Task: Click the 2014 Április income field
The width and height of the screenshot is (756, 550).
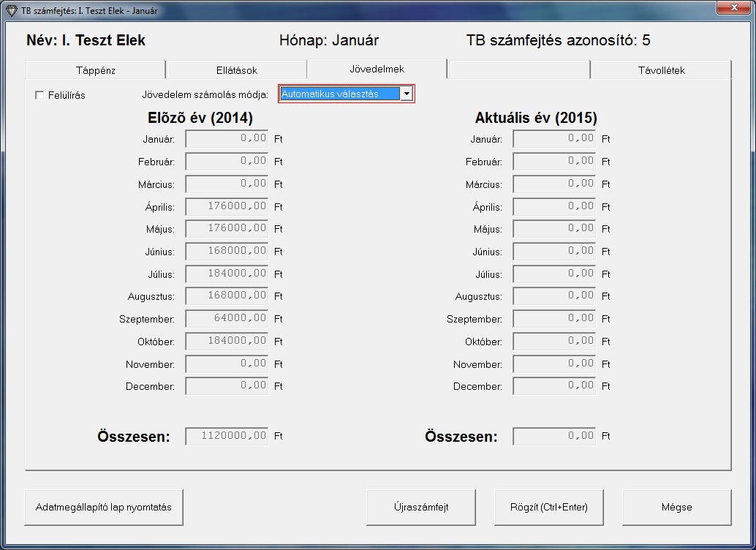Action: point(227,207)
